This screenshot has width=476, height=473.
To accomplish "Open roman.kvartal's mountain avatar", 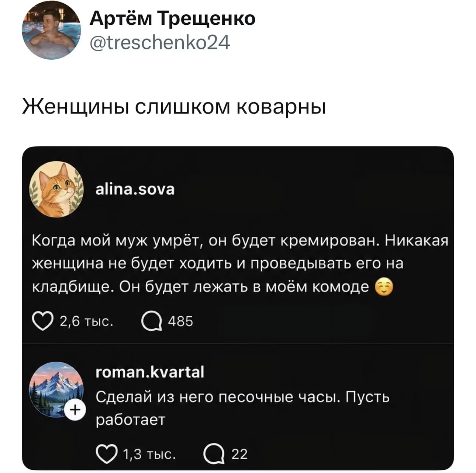I will click(x=56, y=390).
